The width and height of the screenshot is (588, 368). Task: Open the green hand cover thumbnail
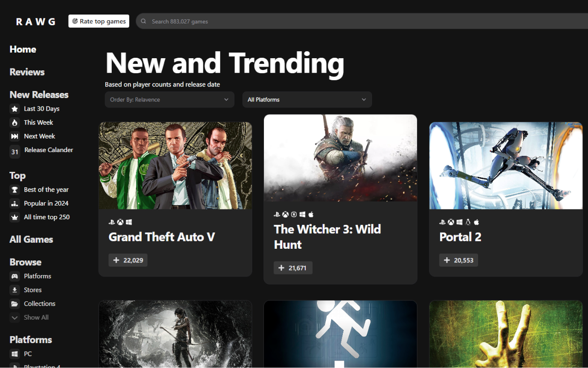pyautogui.click(x=506, y=334)
